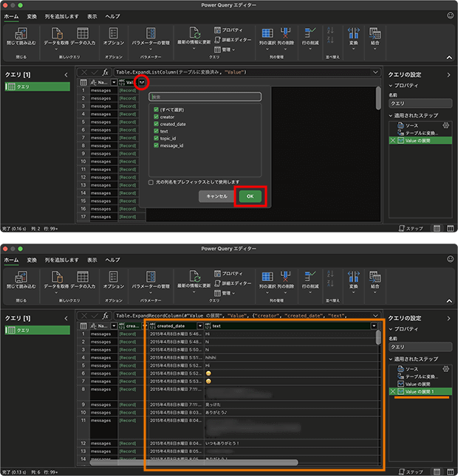The width and height of the screenshot is (458, 476).
Task: Click OK in expand columns dialog
Action: point(250,196)
